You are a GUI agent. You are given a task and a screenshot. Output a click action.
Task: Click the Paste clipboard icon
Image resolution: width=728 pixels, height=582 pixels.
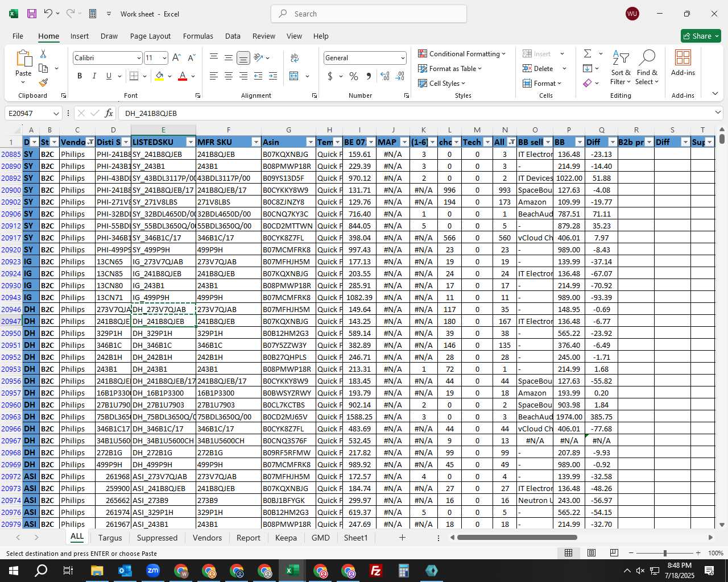(x=23, y=59)
